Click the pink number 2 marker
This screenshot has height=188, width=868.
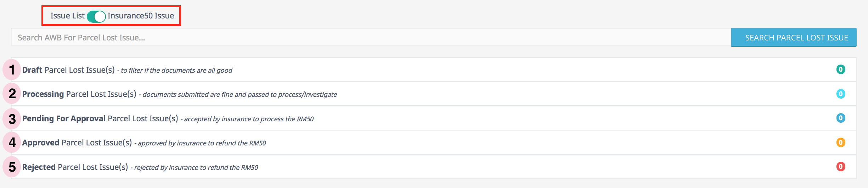tap(12, 94)
